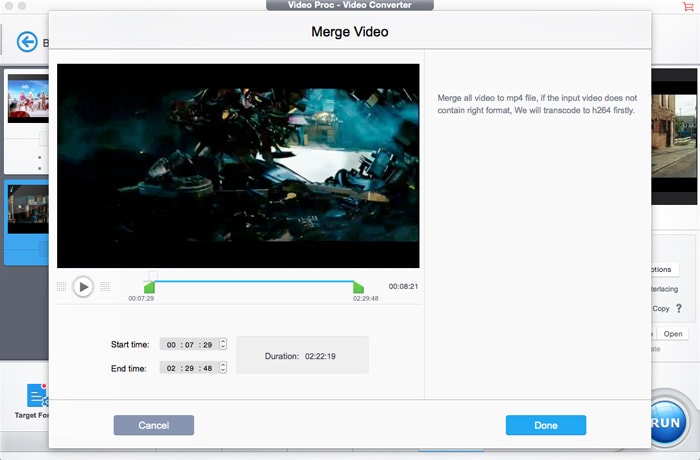Confirm with the Done button
700x460 pixels.
click(x=546, y=425)
